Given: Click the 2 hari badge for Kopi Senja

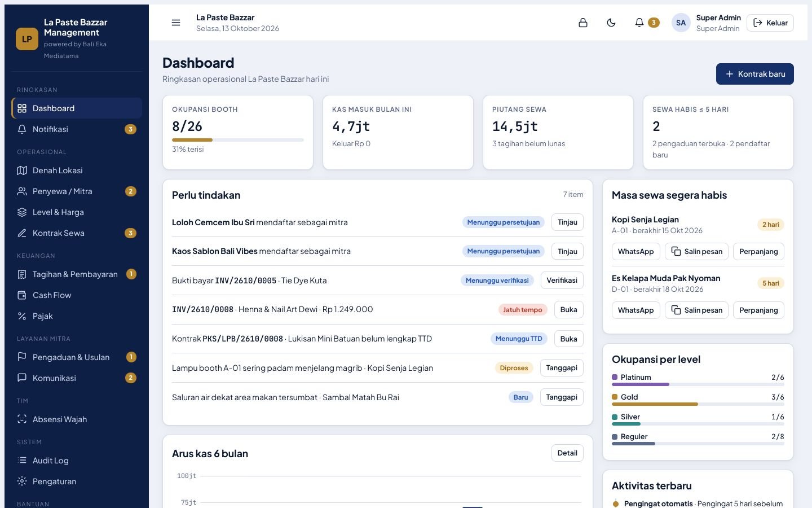Looking at the screenshot, I should (x=771, y=225).
